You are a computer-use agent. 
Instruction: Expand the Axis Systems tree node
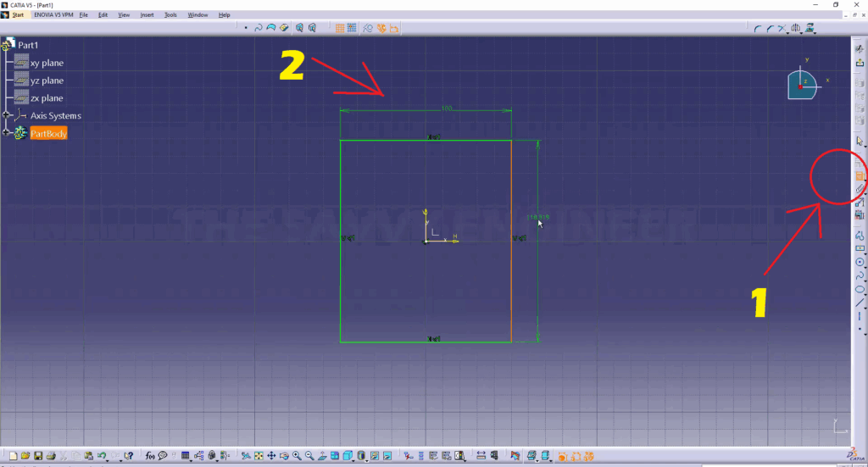[7, 115]
